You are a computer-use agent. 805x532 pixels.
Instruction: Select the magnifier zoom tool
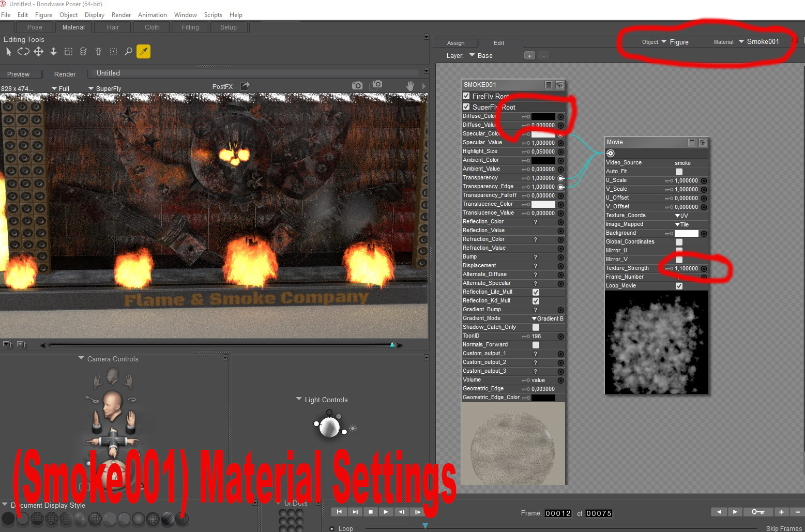point(128,51)
